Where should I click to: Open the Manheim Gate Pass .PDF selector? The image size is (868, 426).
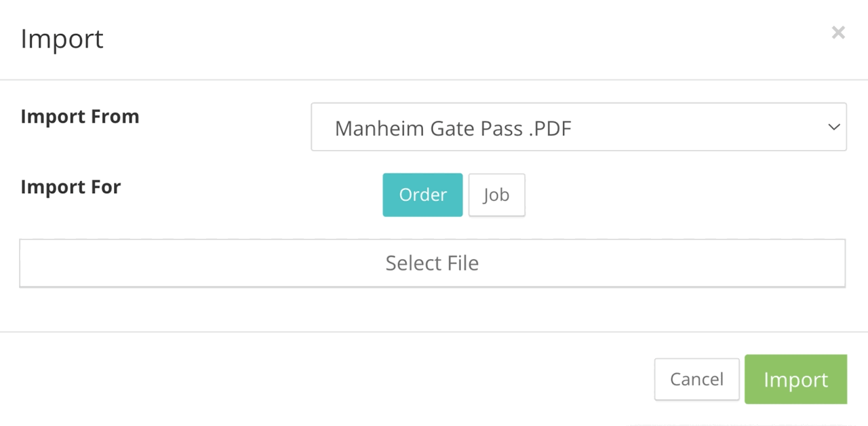[x=578, y=127]
